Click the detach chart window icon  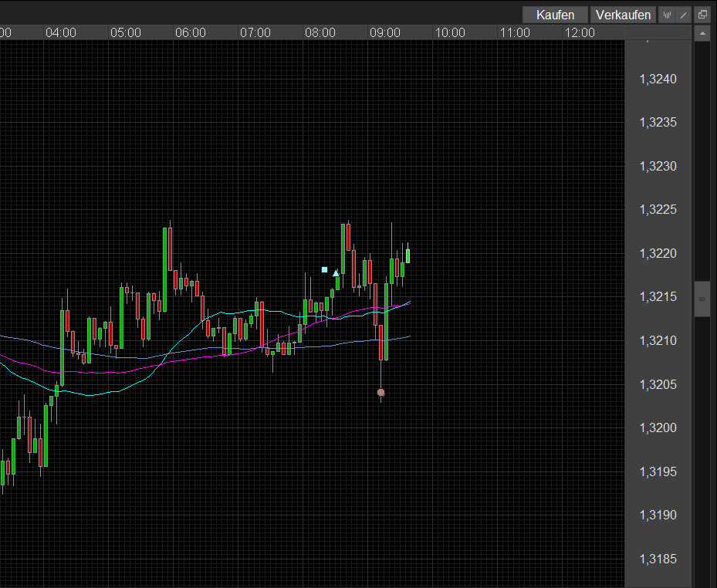click(702, 15)
